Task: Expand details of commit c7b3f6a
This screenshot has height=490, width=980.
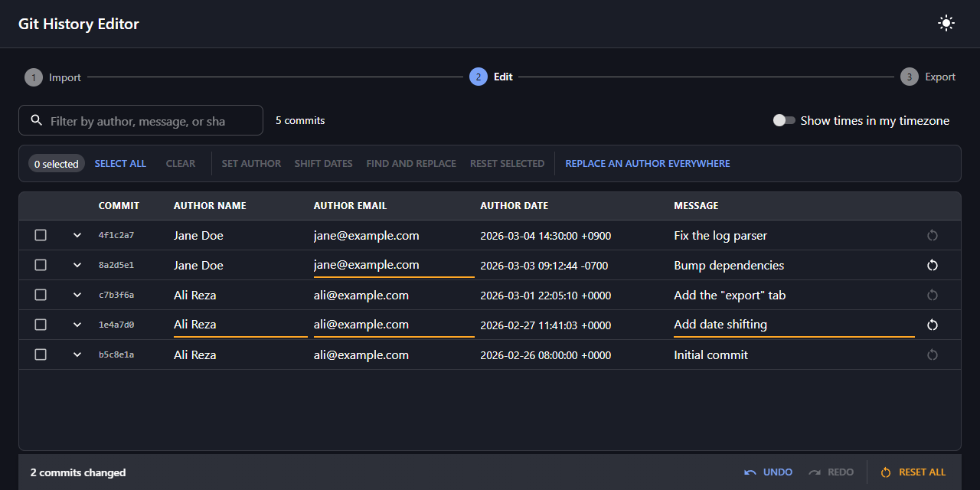Action: pos(77,295)
